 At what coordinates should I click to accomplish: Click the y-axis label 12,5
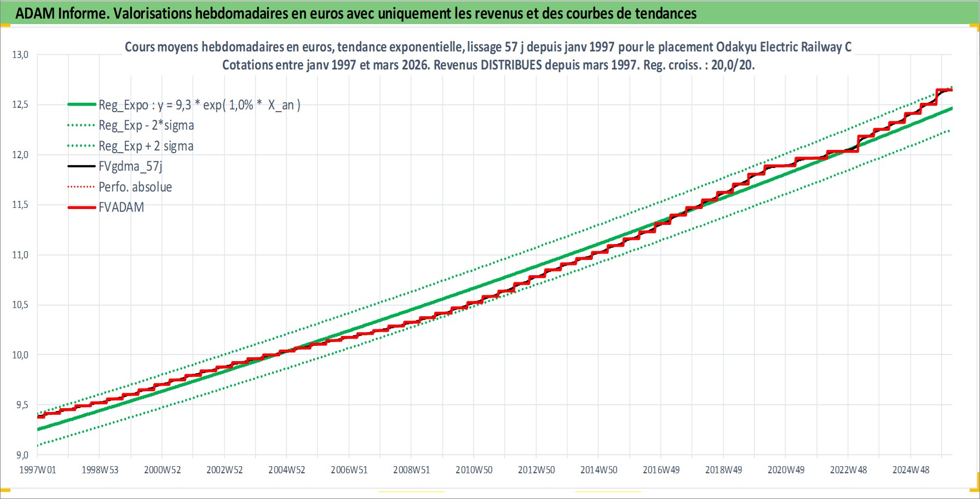pyautogui.click(x=20, y=105)
